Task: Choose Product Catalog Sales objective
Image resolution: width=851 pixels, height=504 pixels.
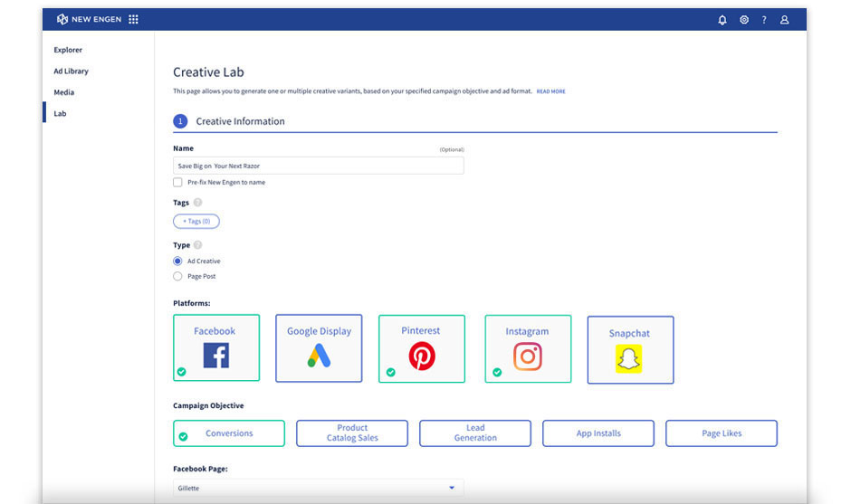Action: pyautogui.click(x=352, y=433)
